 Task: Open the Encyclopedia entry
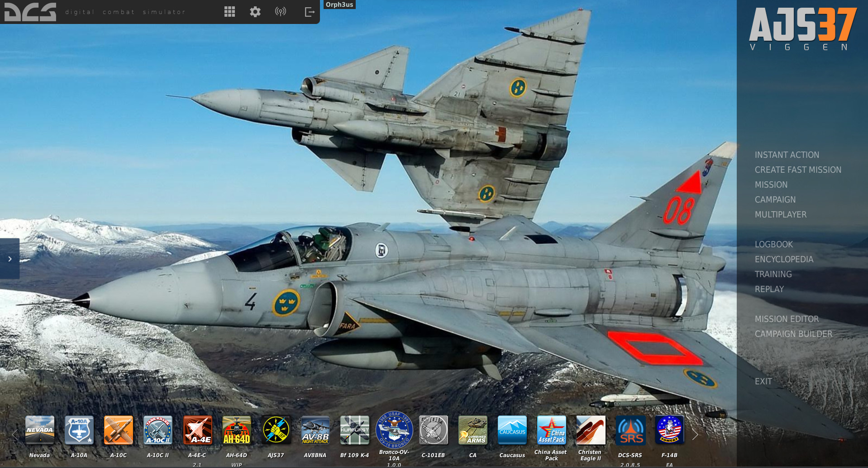[x=784, y=259]
